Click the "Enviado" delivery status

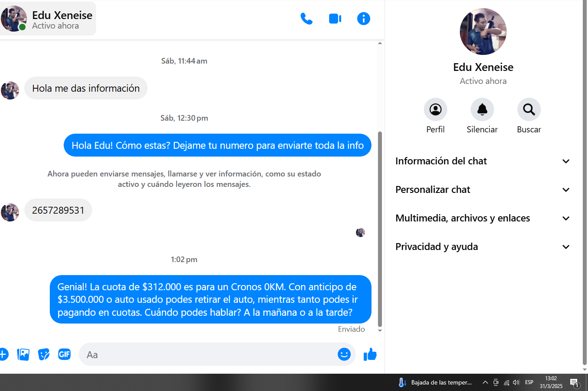[352, 329]
